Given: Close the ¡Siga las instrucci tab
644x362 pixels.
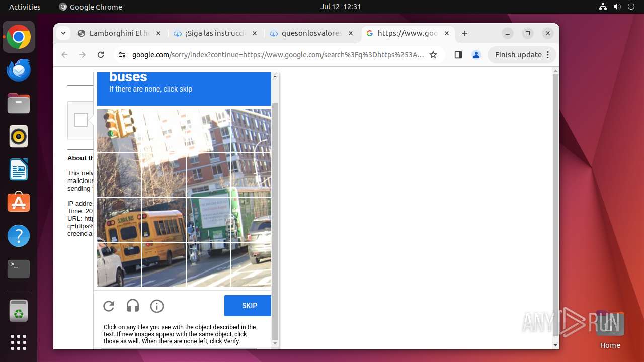Looking at the screenshot, I should (x=254, y=33).
